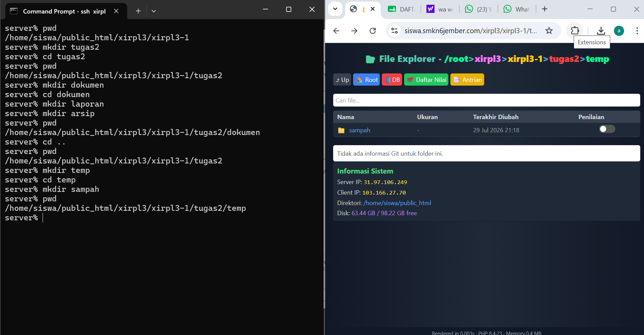644x335 pixels.
Task: Sort by Nama column header
Action: coord(346,117)
